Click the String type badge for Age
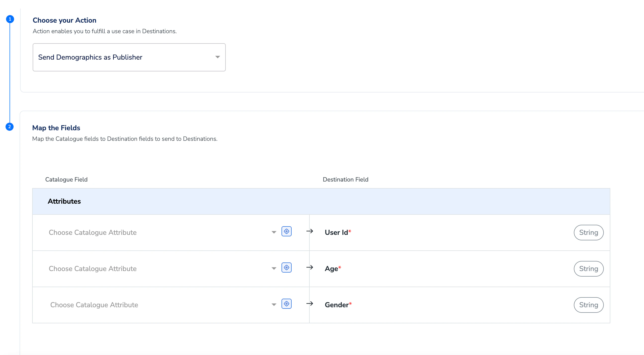This screenshot has width=644, height=355. [x=588, y=269]
